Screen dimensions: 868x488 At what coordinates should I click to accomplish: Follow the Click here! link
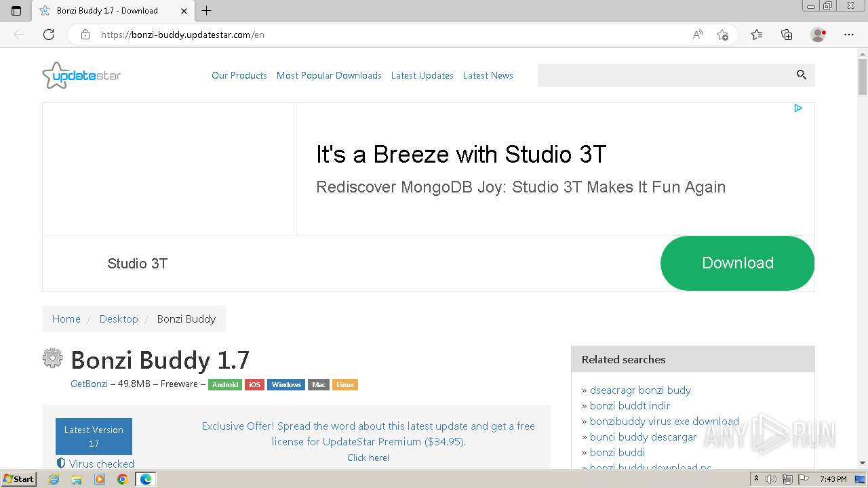[368, 457]
